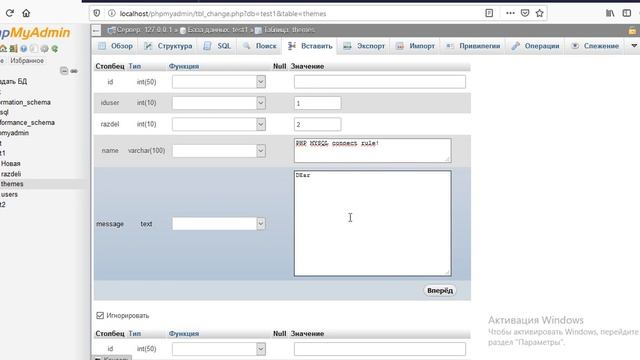Screen dimensions: 640x360
Task: Click Новая to create new table
Action: coord(11,163)
